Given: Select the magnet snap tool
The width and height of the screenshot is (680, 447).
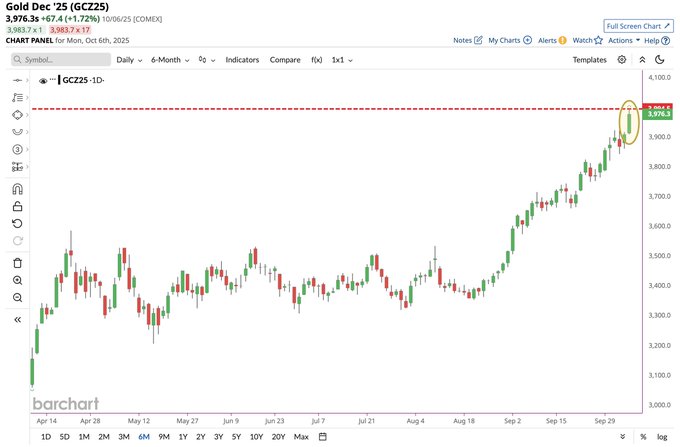Looking at the screenshot, I should click(17, 189).
